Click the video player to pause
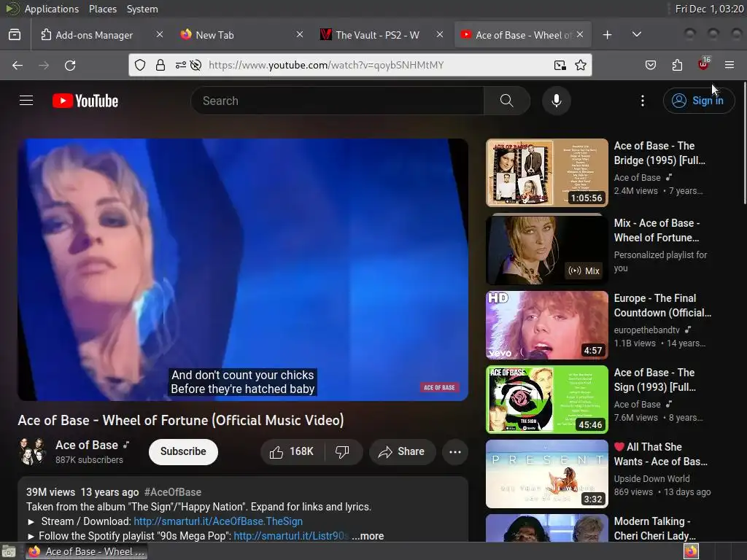Viewport: 747px width, 560px height. [x=243, y=270]
